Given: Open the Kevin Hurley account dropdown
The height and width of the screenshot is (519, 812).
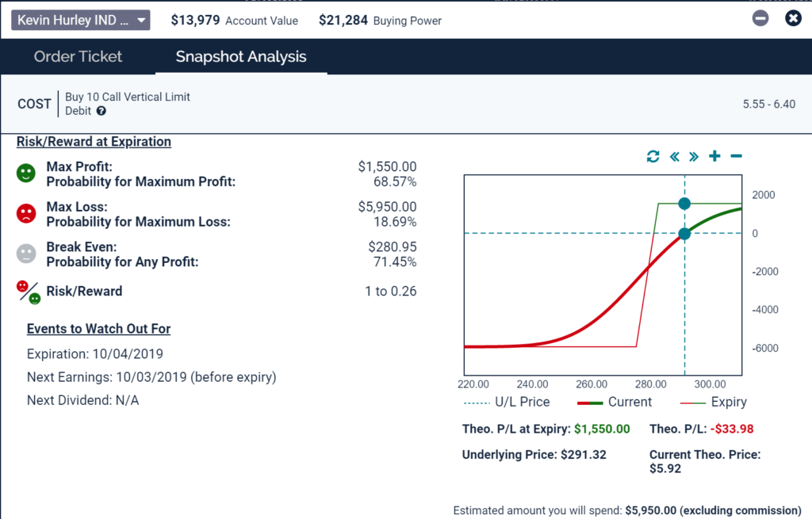Looking at the screenshot, I should click(80, 20).
